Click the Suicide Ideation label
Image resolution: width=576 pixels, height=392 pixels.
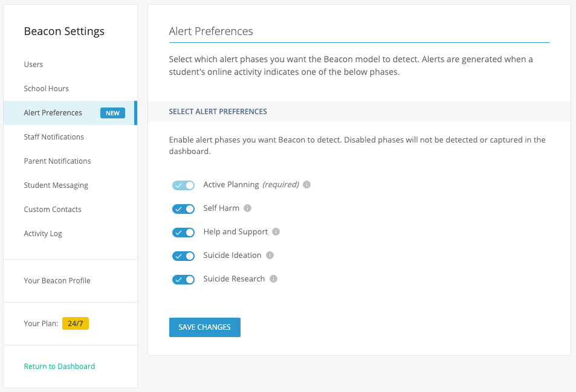[232, 255]
